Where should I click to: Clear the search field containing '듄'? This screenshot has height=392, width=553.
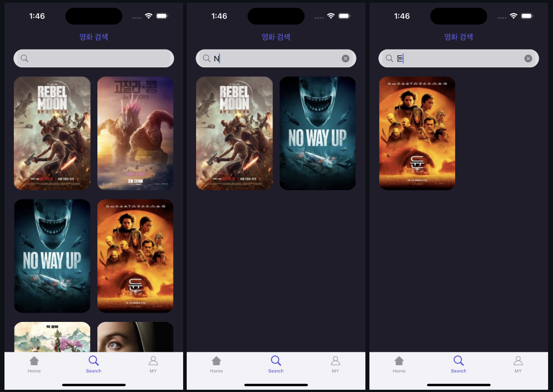[528, 58]
